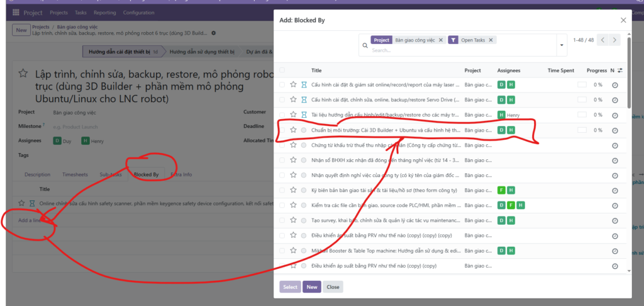Open the Configuration menu
The width and height of the screenshot is (644, 306).
pos(138,13)
